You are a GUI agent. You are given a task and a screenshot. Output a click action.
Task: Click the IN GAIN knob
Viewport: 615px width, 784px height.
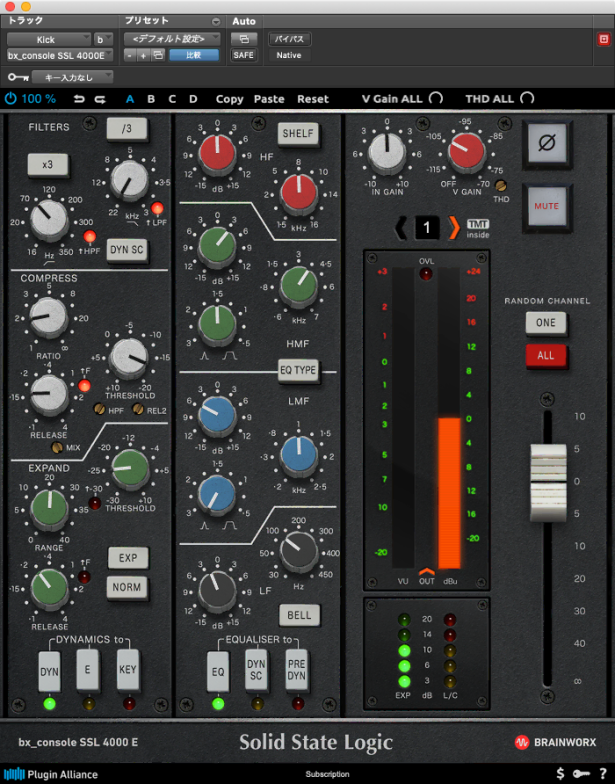click(x=387, y=150)
